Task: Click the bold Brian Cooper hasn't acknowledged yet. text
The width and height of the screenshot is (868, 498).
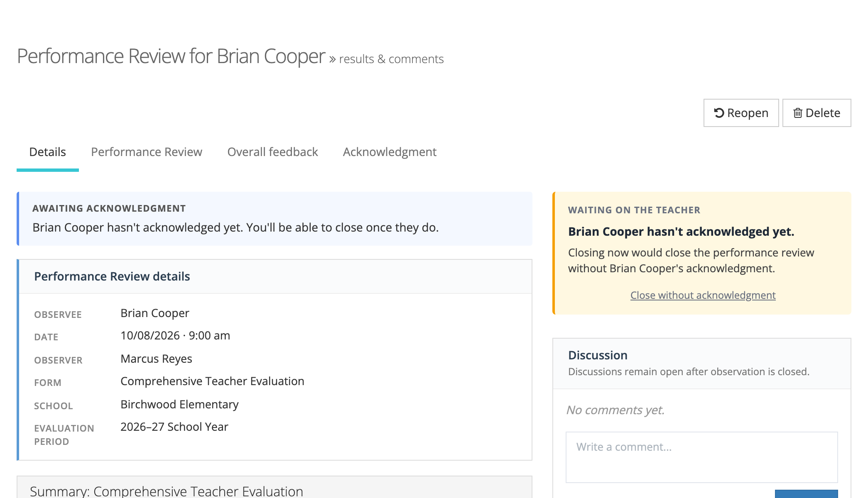Action: point(681,232)
